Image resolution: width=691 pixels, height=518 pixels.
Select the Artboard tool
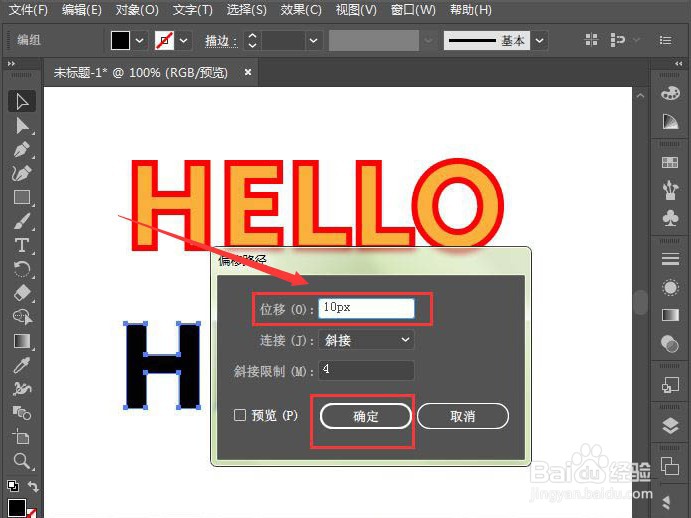coord(22,437)
